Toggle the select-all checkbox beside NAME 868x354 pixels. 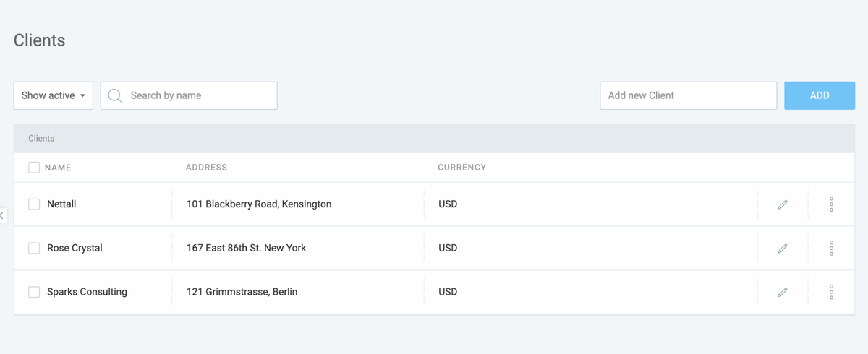point(34,168)
